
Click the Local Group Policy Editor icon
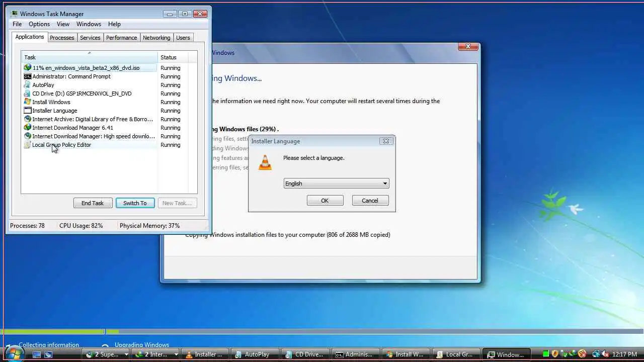[x=28, y=145]
